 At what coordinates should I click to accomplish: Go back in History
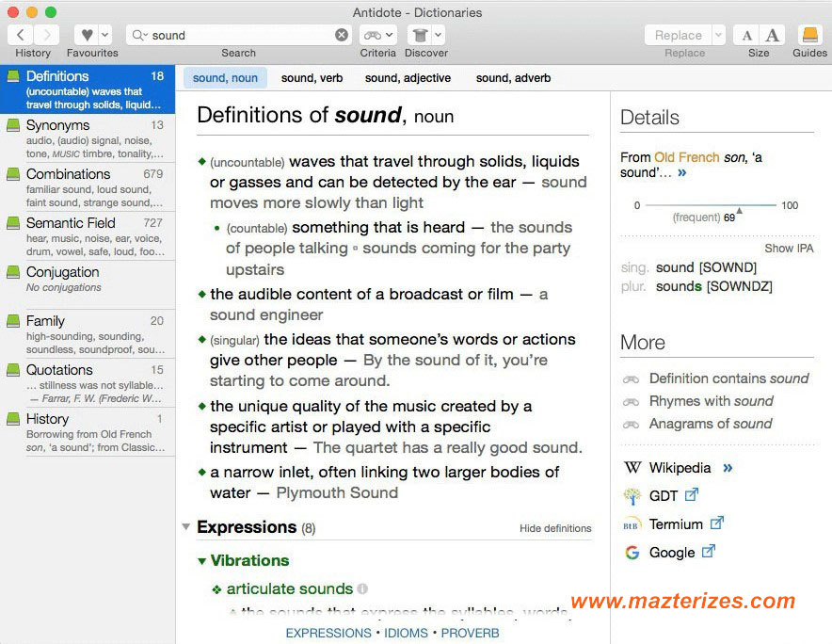(x=20, y=35)
